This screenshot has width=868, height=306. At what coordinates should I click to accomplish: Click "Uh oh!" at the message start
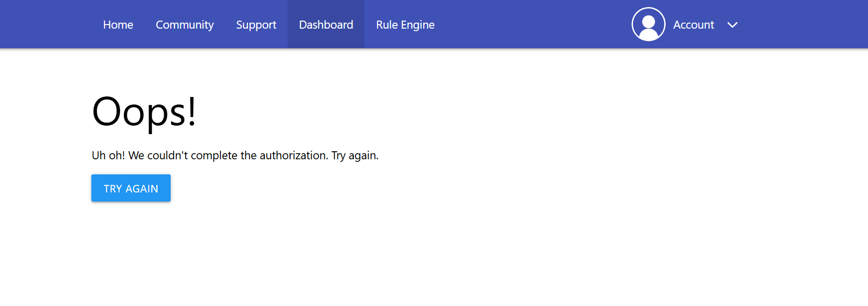(x=108, y=156)
